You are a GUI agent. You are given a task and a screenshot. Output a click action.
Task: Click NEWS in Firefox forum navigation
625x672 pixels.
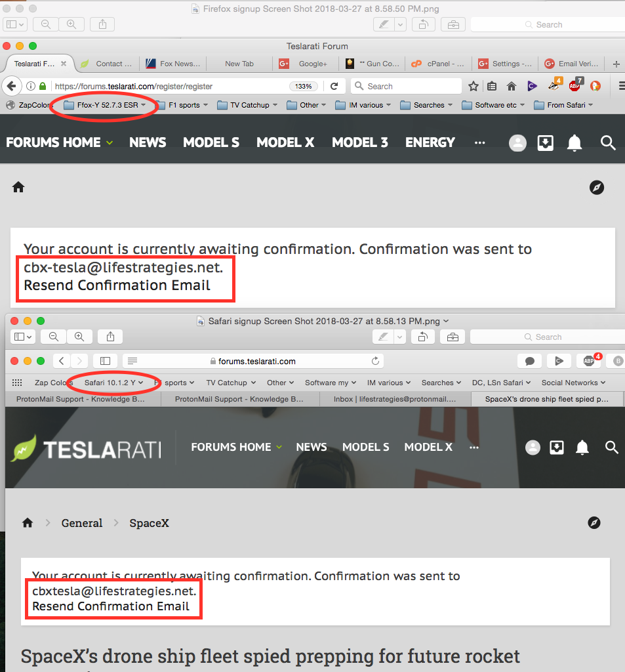pyautogui.click(x=148, y=142)
